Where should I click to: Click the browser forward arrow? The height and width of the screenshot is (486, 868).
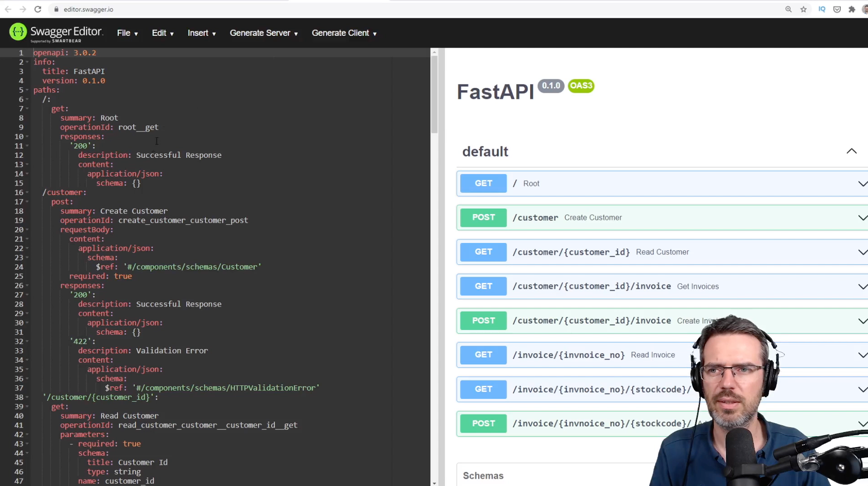tap(23, 9)
